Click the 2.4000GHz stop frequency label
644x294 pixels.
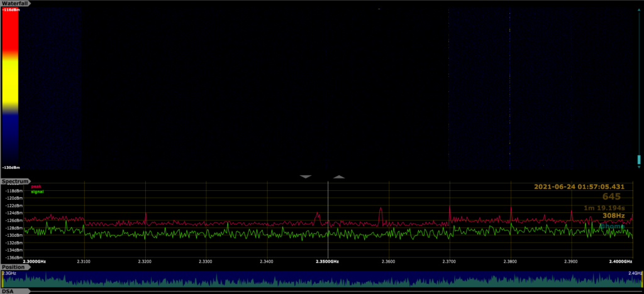tap(619, 261)
